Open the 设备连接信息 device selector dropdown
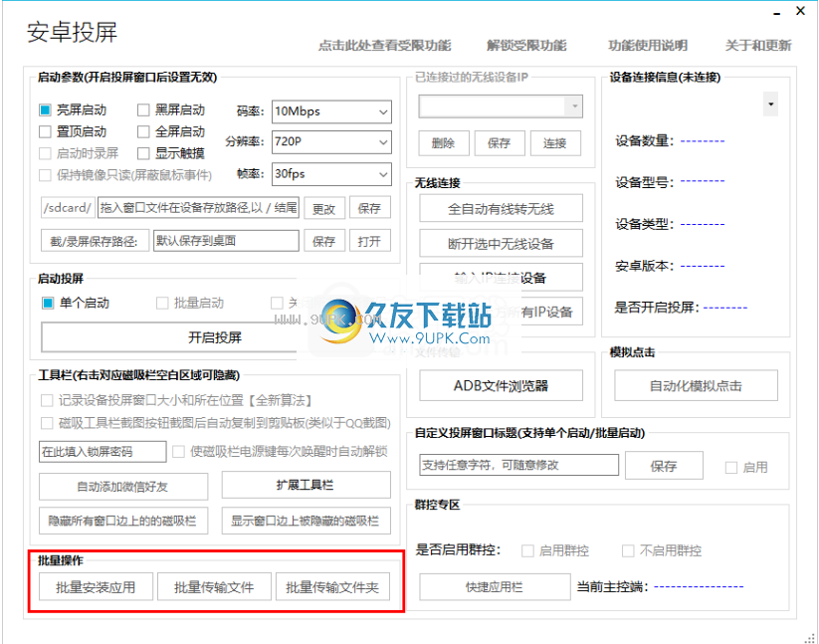The image size is (819, 644). pyautogui.click(x=771, y=104)
